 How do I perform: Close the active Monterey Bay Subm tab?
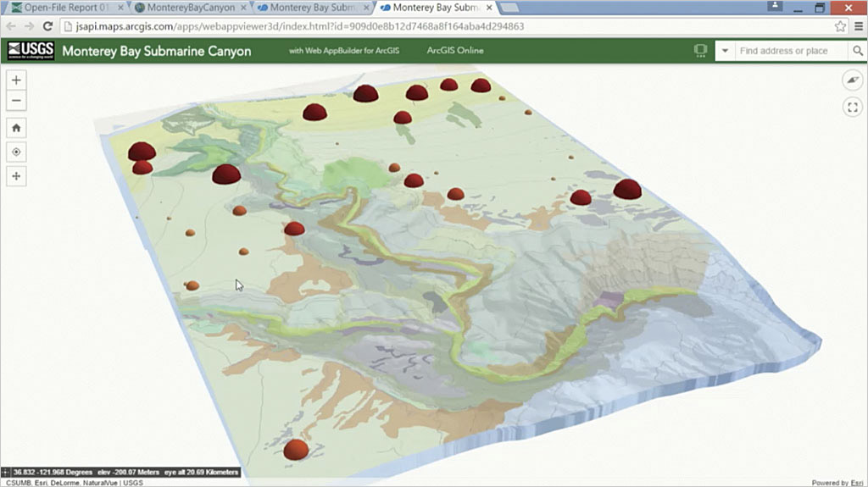click(489, 8)
